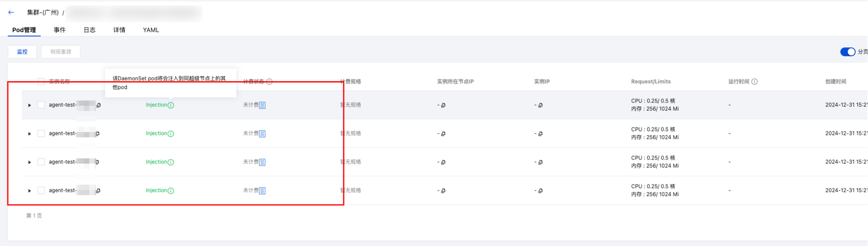Viewport: 868px width, 246px height.
Task: Click the 销毁重建 button
Action: coord(61,52)
